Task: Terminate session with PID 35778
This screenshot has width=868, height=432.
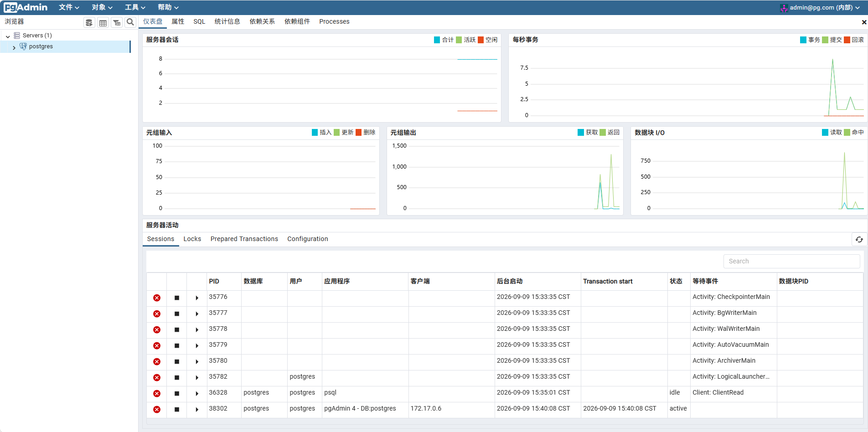Action: pos(157,330)
